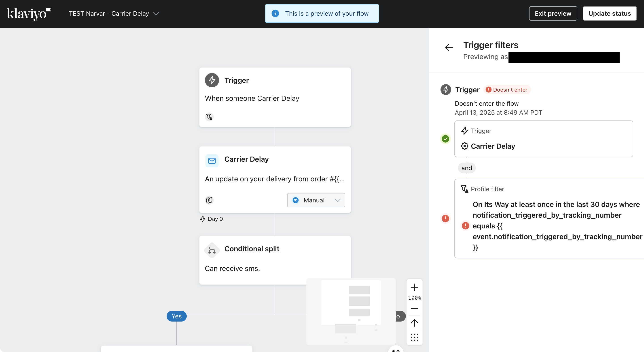
Task: Click the link/attribution icon on Carrier Delay card
Action: [x=209, y=200]
